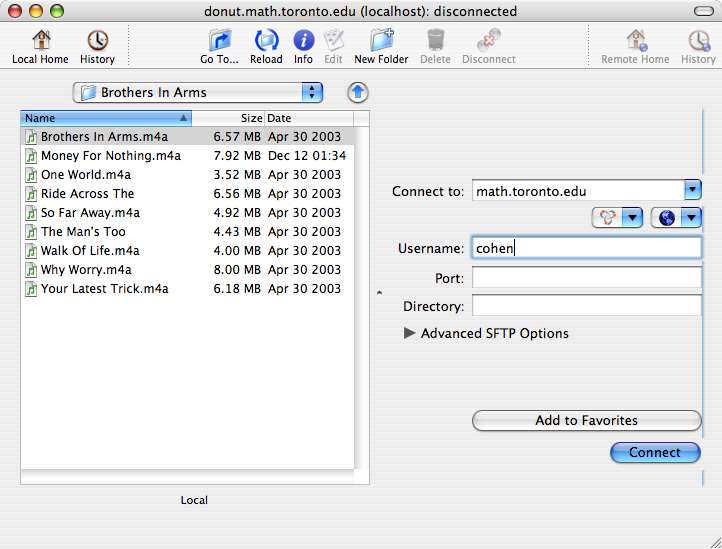Click the window resize corner grip
The width and height of the screenshot is (722, 549).
point(716,543)
